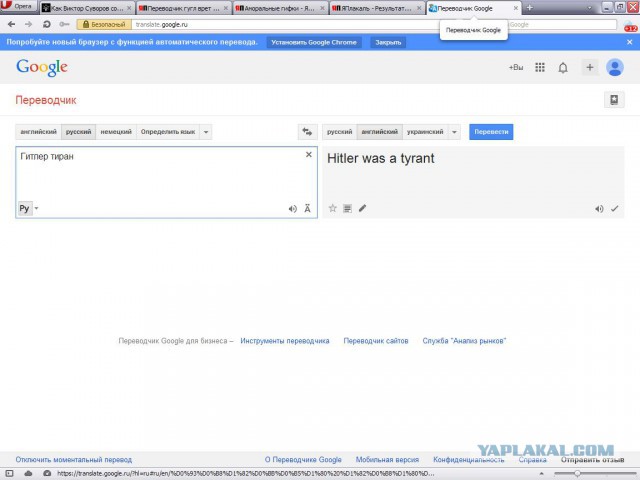Click the share plus button
Viewport: 640px width, 480px height.
[x=589, y=67]
